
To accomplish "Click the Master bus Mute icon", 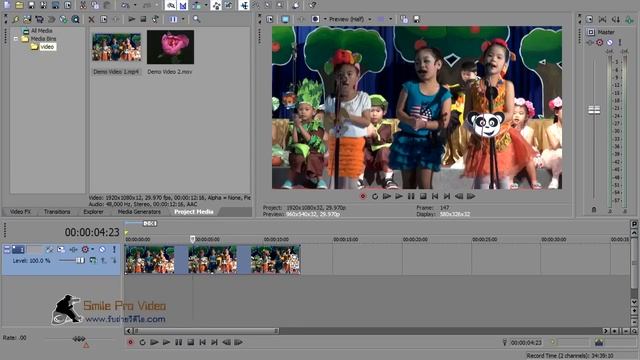I will point(609,42).
